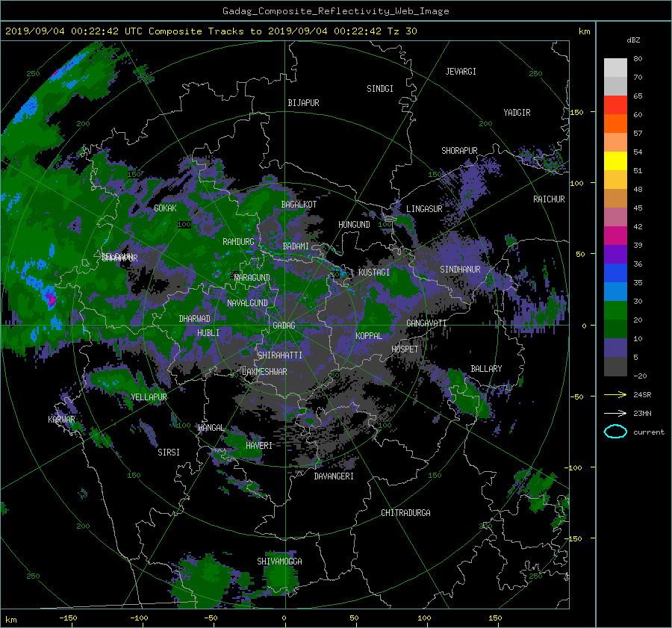Click the SINDGI city label
This screenshot has width=672, height=628.
[380, 89]
